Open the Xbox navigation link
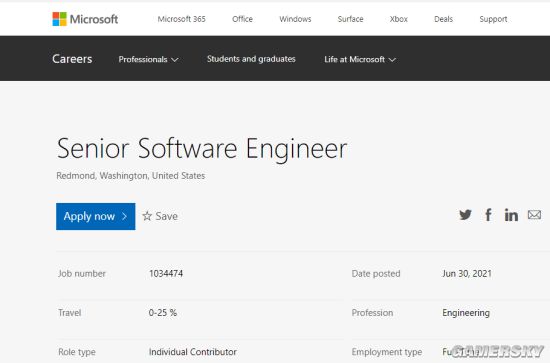 [x=399, y=19]
